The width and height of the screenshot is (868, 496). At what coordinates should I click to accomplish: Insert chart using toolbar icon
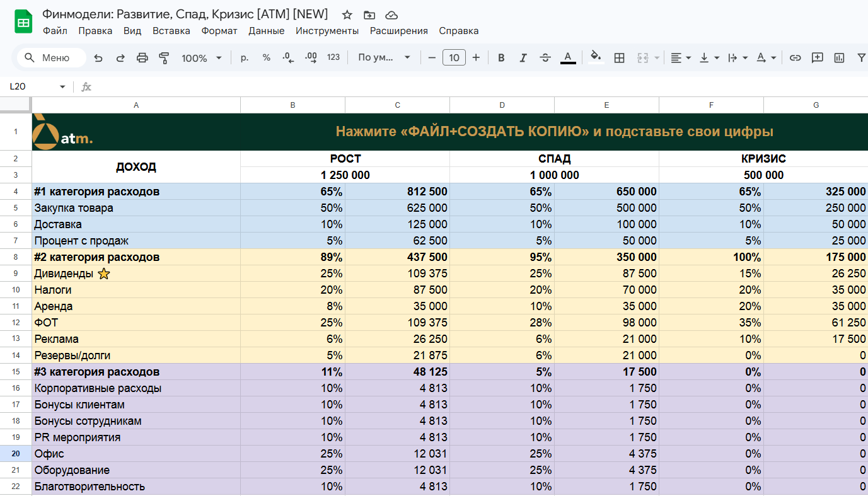839,58
